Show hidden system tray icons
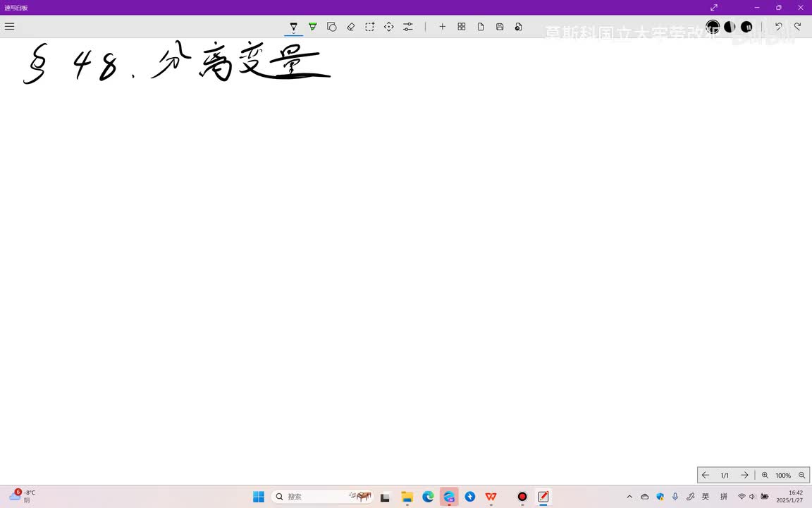The width and height of the screenshot is (812, 508). point(629,497)
